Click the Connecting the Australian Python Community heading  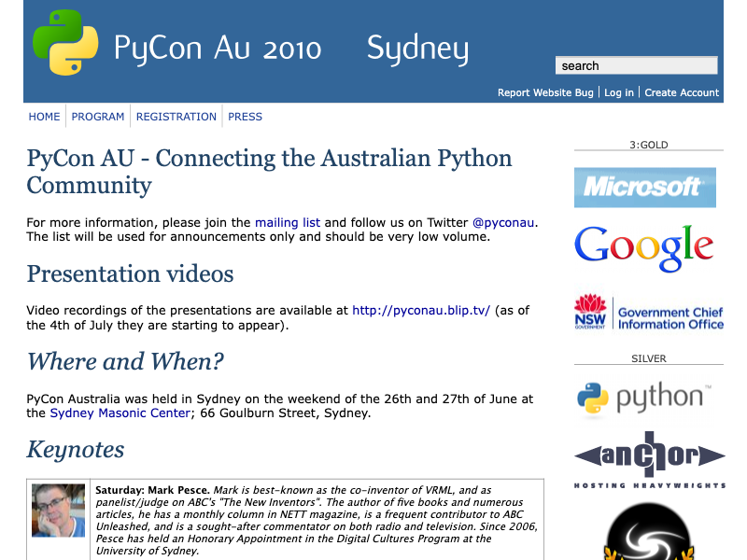[269, 172]
